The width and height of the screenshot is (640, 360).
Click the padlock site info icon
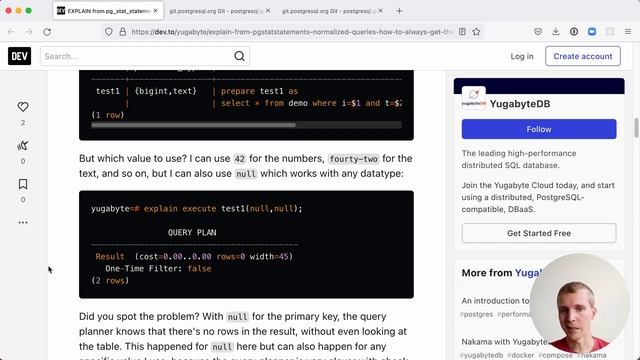(x=122, y=32)
